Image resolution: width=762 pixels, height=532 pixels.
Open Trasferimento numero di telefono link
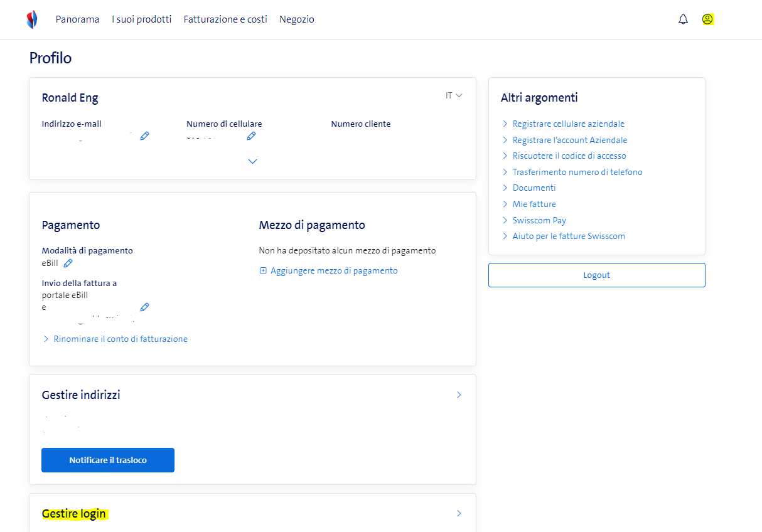pos(577,172)
